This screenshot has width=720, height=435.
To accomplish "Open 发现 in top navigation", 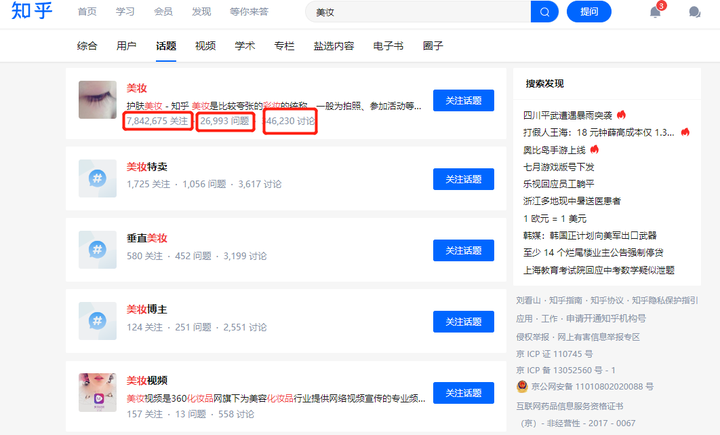I will pyautogui.click(x=202, y=11).
